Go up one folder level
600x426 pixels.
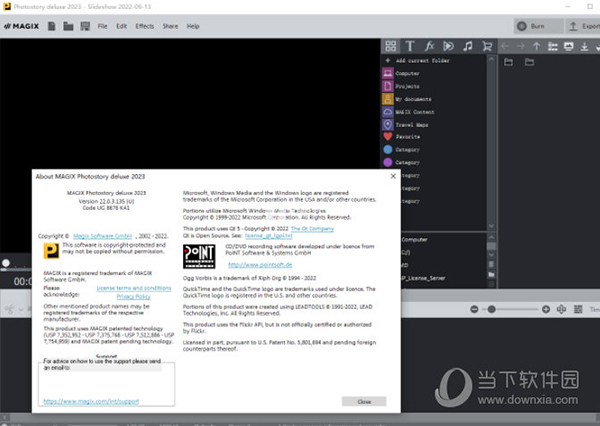pyautogui.click(x=536, y=46)
